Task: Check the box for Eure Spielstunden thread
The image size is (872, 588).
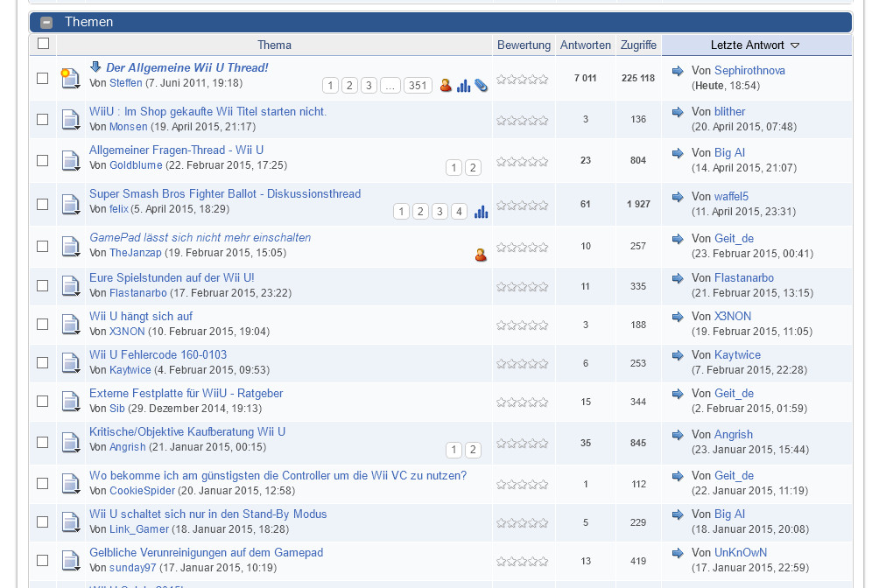Action: tap(42, 285)
